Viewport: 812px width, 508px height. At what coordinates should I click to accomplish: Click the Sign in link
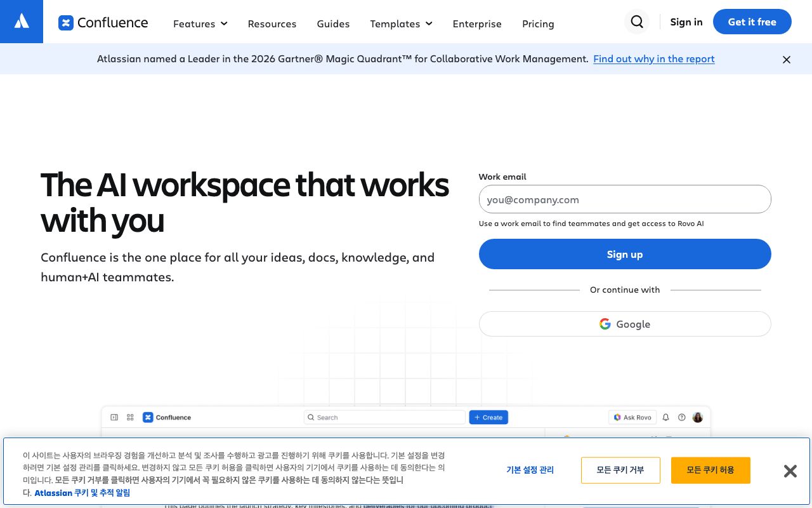[x=686, y=22]
